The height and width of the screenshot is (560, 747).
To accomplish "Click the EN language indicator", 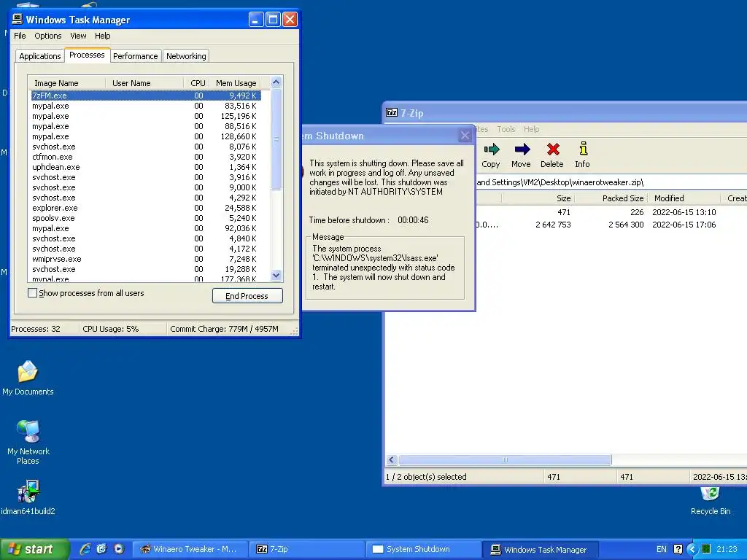I will click(x=661, y=549).
